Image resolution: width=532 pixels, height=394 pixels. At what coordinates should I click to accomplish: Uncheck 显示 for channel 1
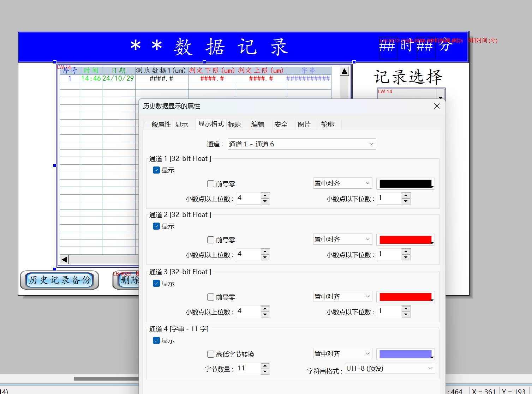[156, 170]
